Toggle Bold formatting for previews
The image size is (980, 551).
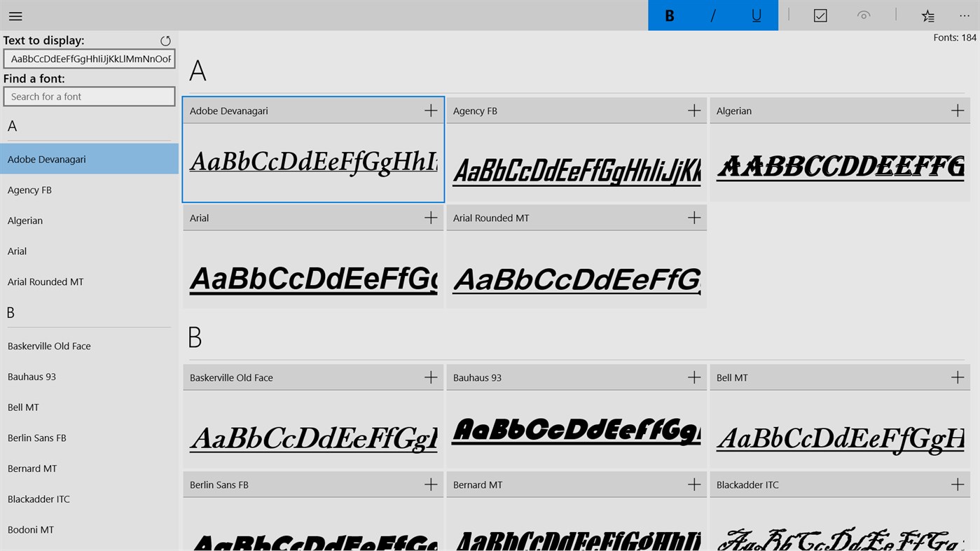click(670, 15)
